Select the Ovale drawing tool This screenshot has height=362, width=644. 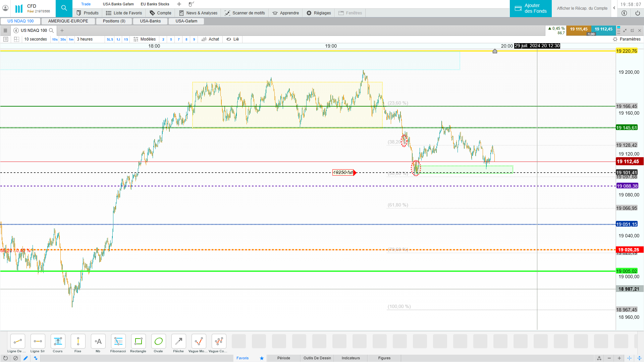(158, 342)
